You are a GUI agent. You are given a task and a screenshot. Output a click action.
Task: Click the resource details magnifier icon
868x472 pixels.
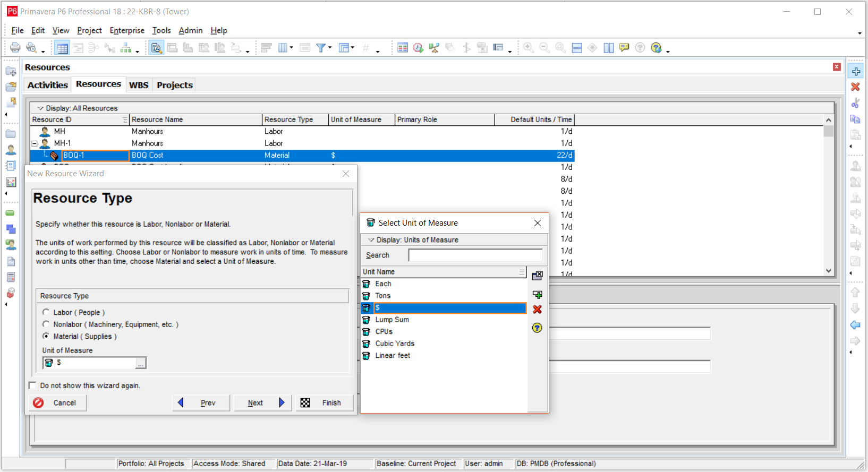pyautogui.click(x=156, y=48)
